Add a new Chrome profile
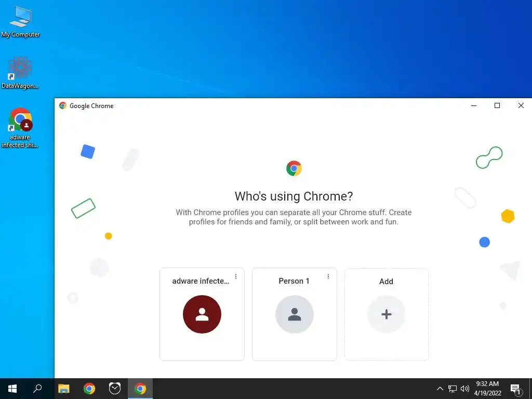The height and width of the screenshot is (399, 532). coord(387,314)
